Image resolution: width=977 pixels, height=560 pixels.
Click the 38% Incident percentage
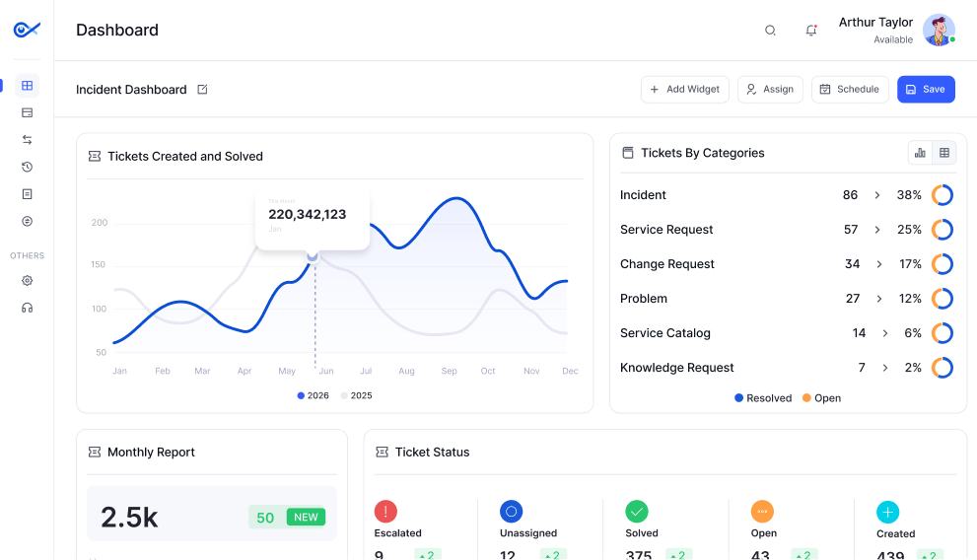908,195
